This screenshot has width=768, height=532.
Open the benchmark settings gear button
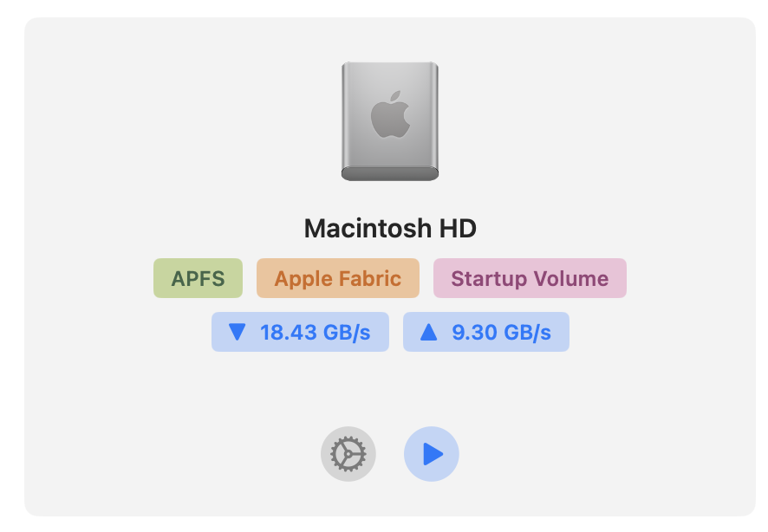click(348, 453)
